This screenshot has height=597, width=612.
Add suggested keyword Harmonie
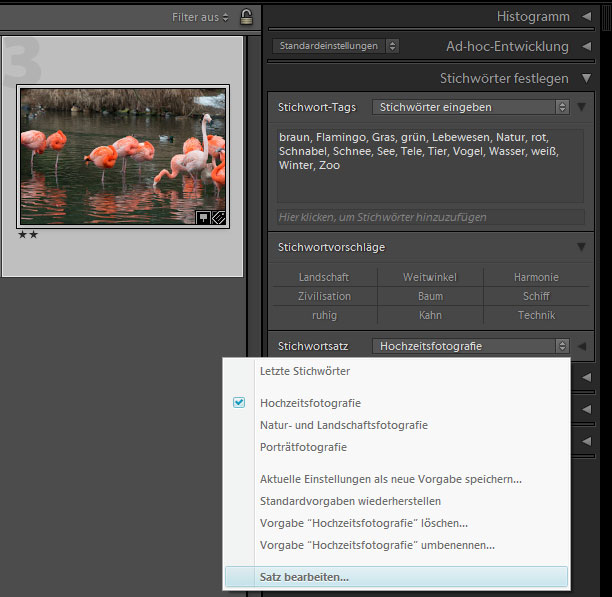click(536, 277)
